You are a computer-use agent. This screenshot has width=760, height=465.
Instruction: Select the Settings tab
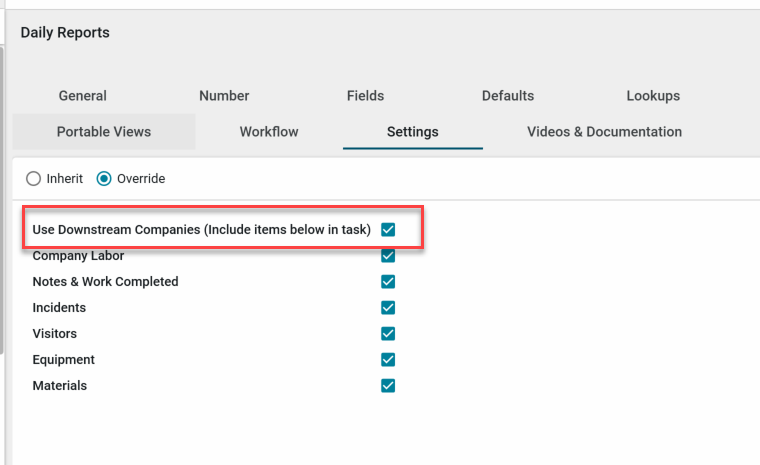coord(412,132)
